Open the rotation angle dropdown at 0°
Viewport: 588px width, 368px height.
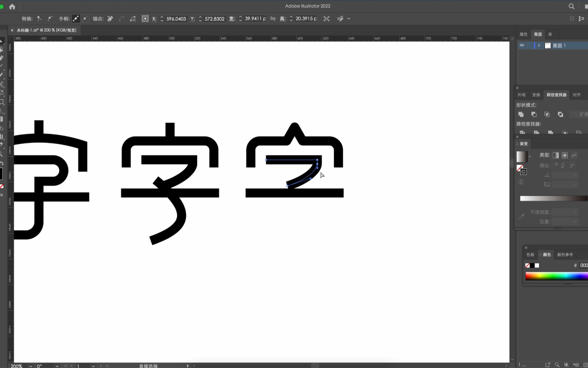pyautogui.click(x=57, y=366)
